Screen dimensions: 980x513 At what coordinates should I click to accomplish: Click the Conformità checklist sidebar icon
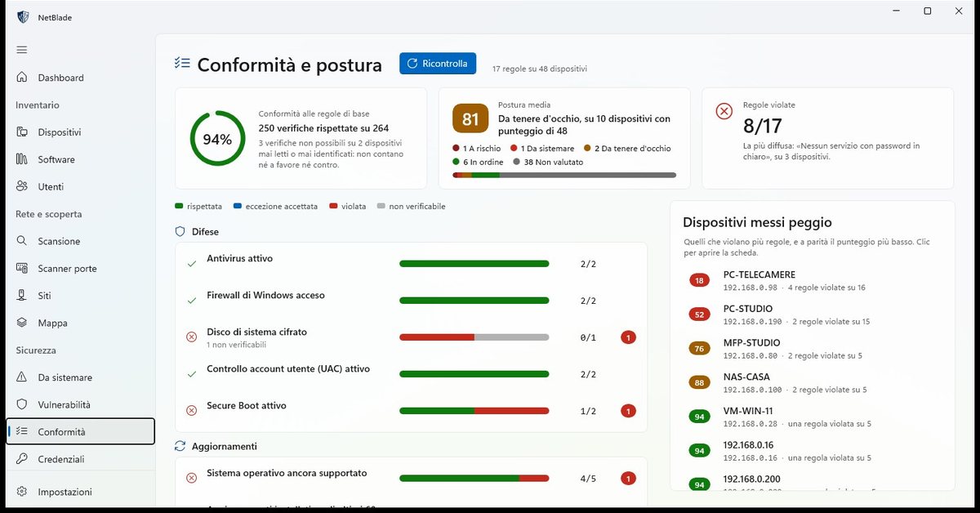(x=22, y=431)
